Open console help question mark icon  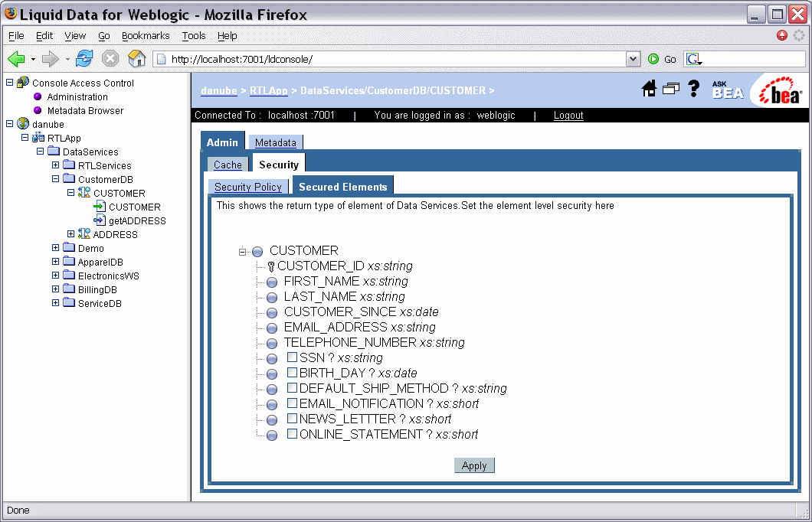(x=694, y=89)
